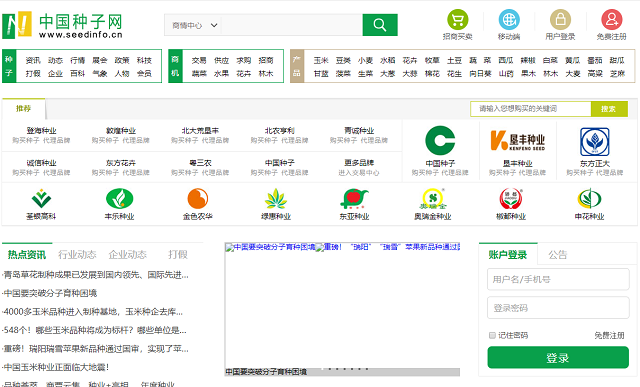
Task: Open the 垦丰种业 Kenfeng Seed logo
Action: click(518, 140)
